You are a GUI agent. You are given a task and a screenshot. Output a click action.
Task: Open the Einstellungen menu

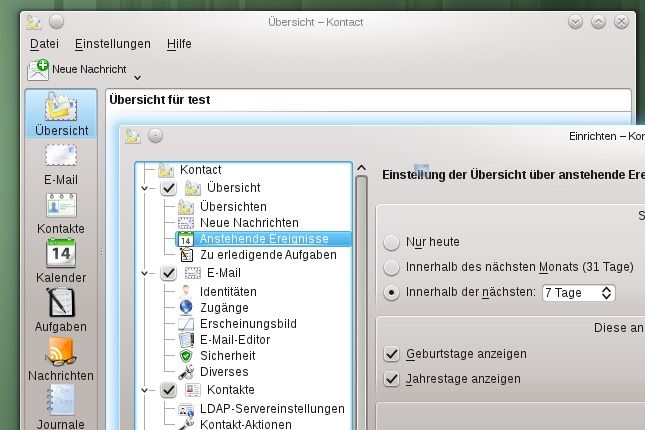point(113,44)
